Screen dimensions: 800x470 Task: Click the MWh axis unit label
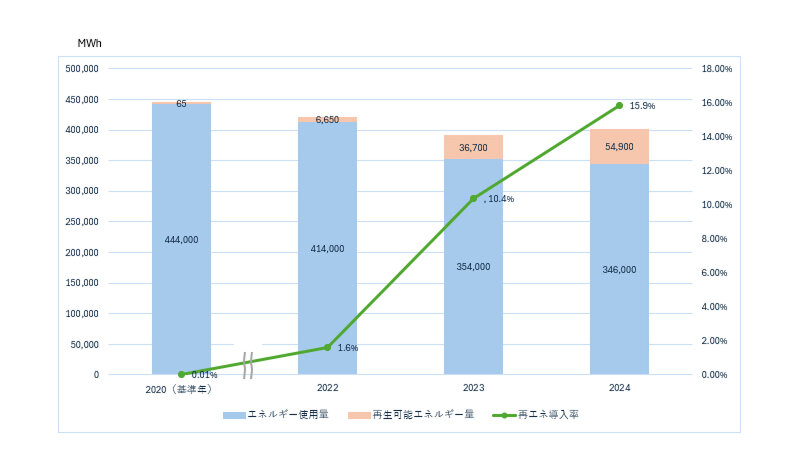(x=89, y=43)
